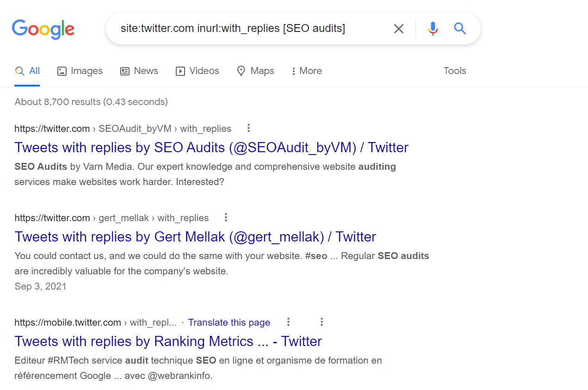Viewport: 588px width, 390px height.
Task: Click the About 8,700 results text
Action: [91, 102]
